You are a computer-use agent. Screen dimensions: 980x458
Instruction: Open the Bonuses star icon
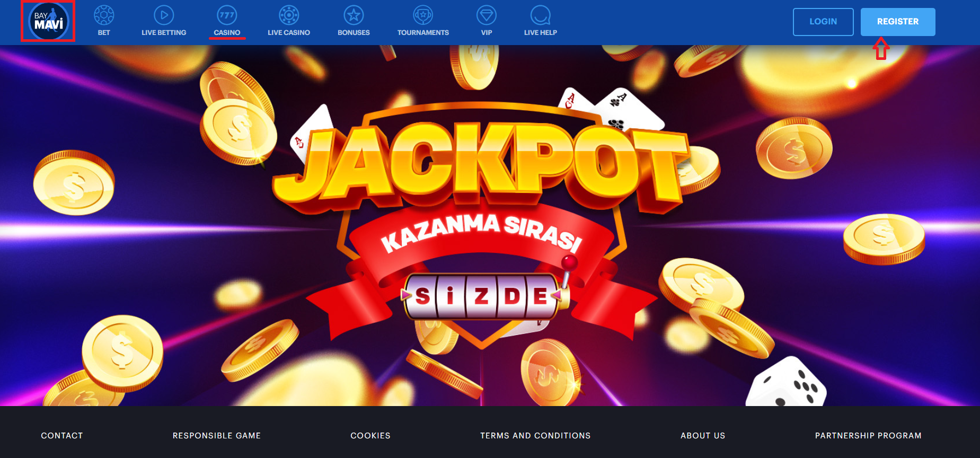[354, 15]
